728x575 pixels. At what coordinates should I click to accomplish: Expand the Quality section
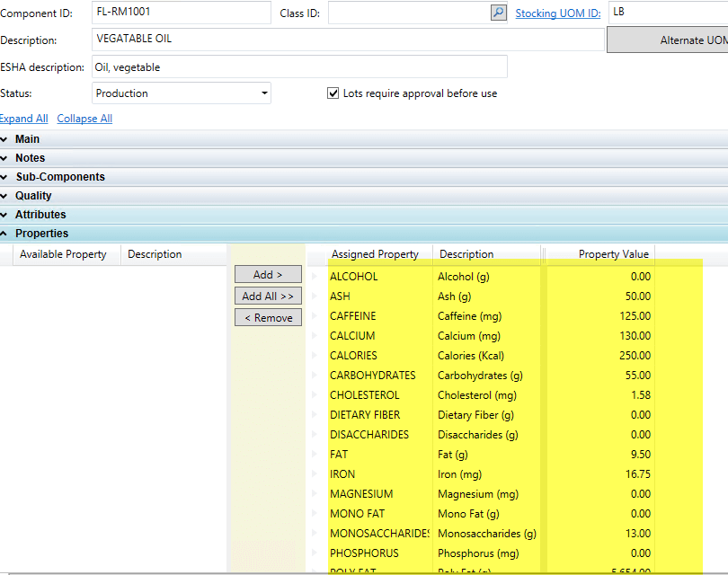click(33, 196)
